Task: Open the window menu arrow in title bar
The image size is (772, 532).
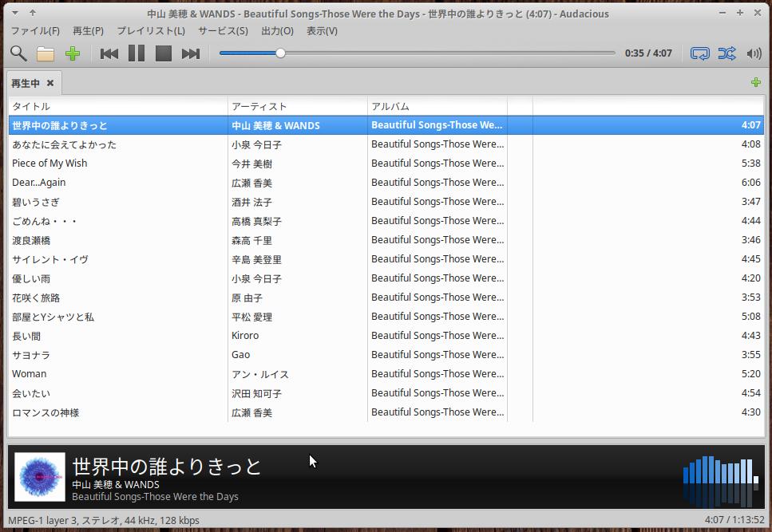Action: pyautogui.click(x=15, y=13)
